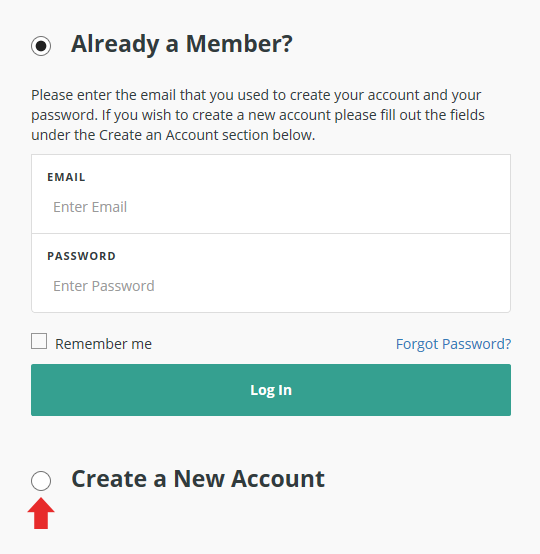Viewport: 540px width, 554px height.
Task: Click the black dot inside selected radio
Action: [x=41, y=46]
